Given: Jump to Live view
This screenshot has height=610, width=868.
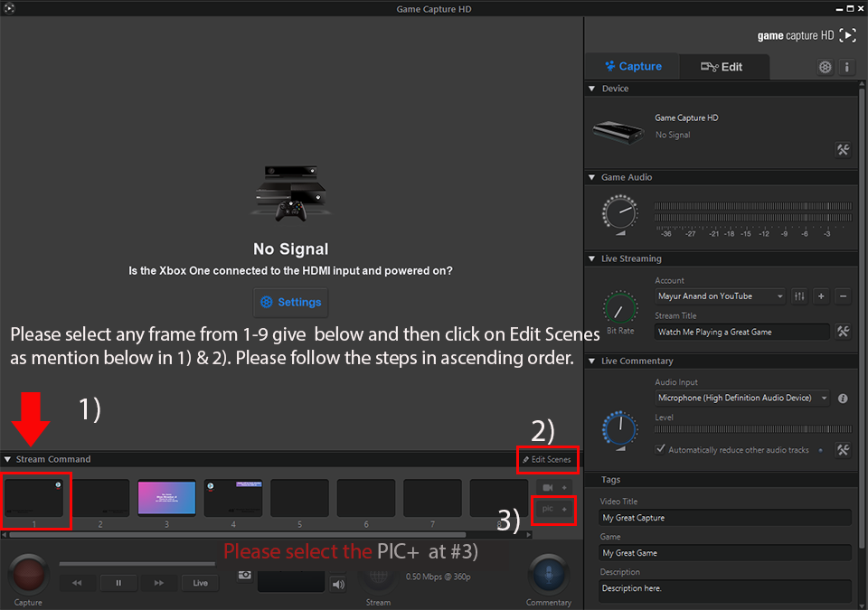Looking at the screenshot, I should [x=201, y=583].
